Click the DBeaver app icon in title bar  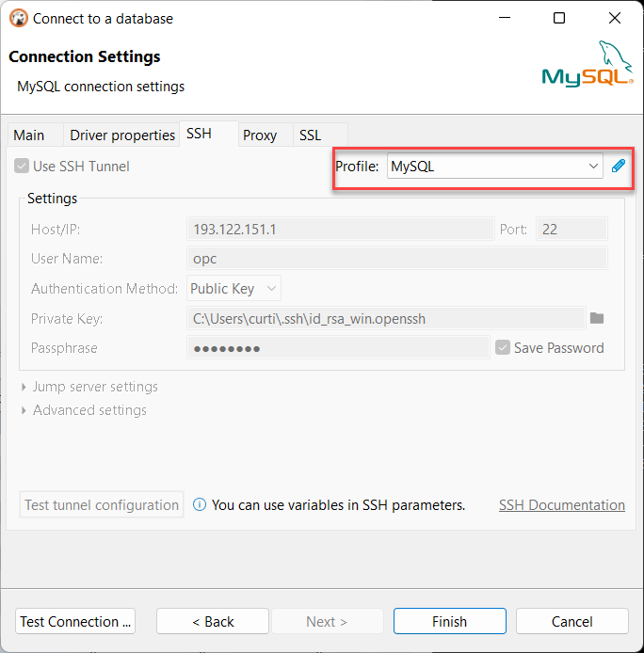[x=18, y=18]
